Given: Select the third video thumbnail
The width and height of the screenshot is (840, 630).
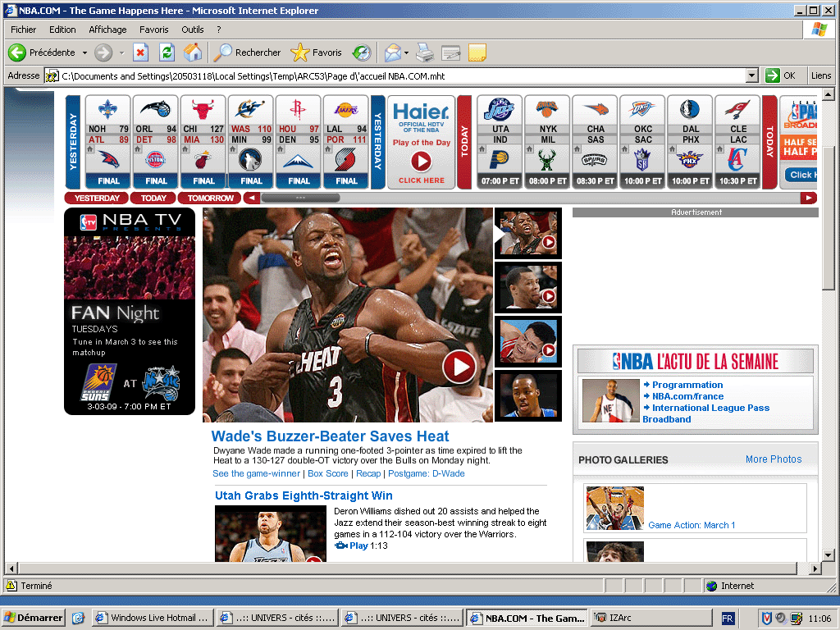Looking at the screenshot, I should coord(528,342).
